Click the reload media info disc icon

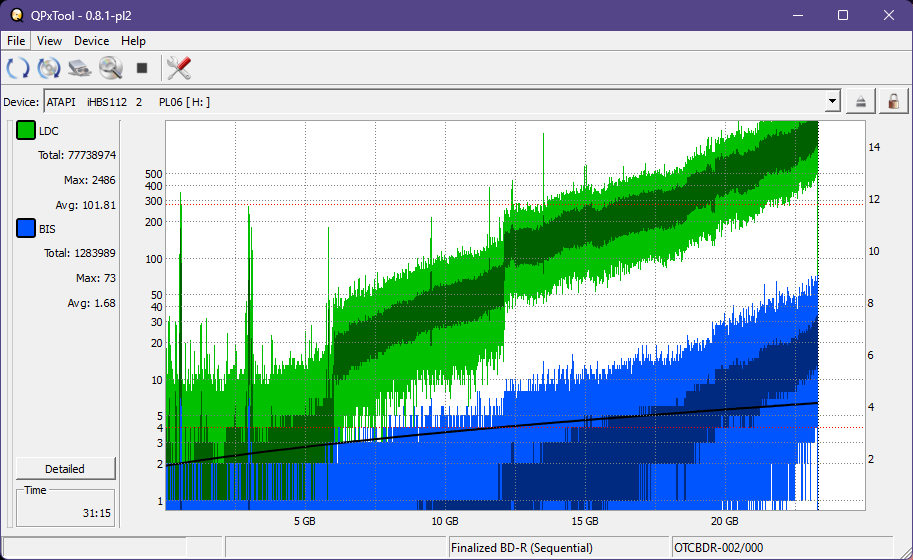pos(49,68)
